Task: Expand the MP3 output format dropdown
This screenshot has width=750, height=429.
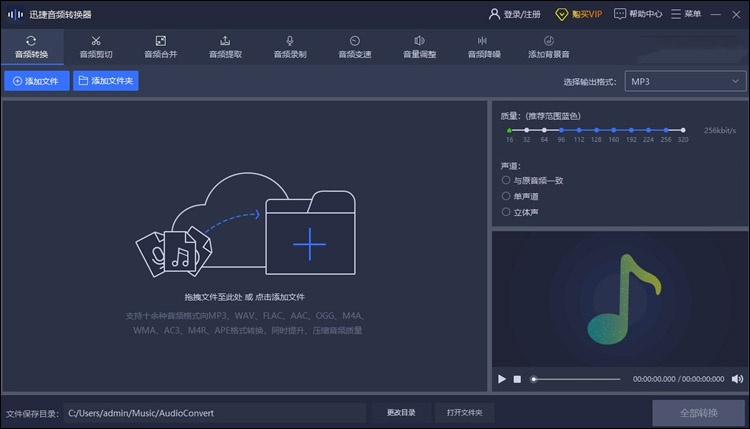Action: pos(685,81)
